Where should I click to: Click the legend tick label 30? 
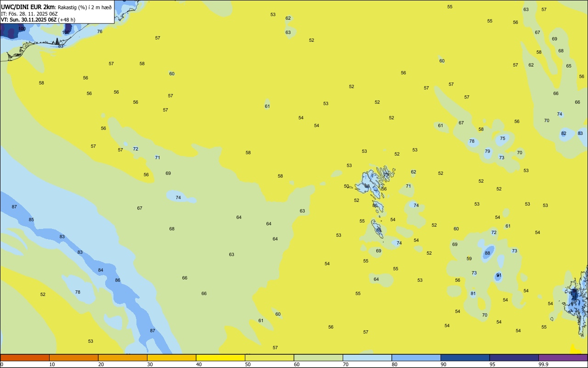(x=150, y=364)
